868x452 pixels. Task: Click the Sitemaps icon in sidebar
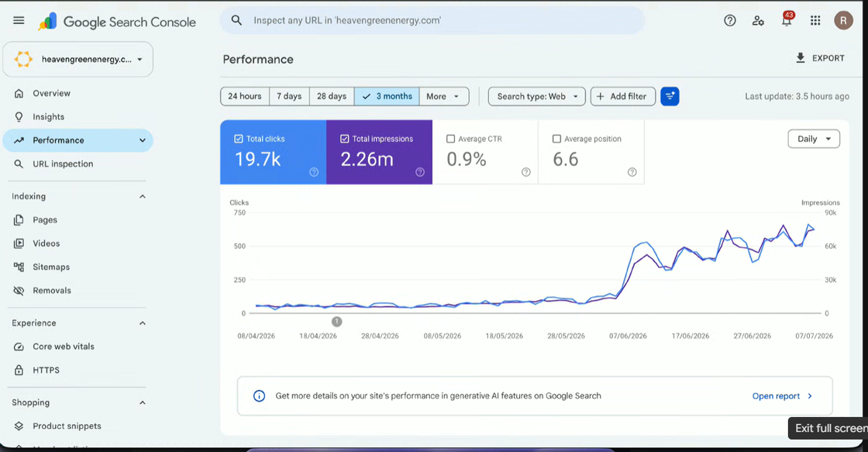[19, 267]
